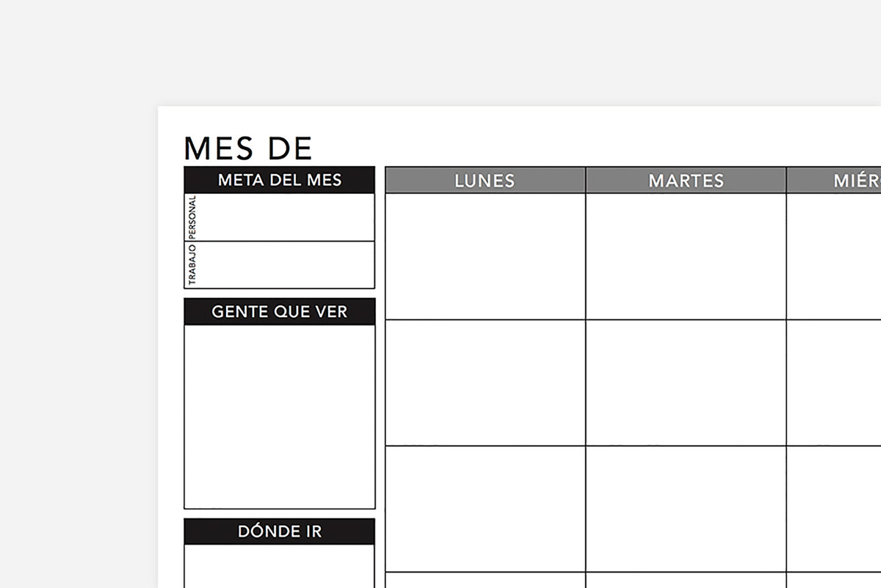
Task: Select the LUNES column header
Action: 485,181
